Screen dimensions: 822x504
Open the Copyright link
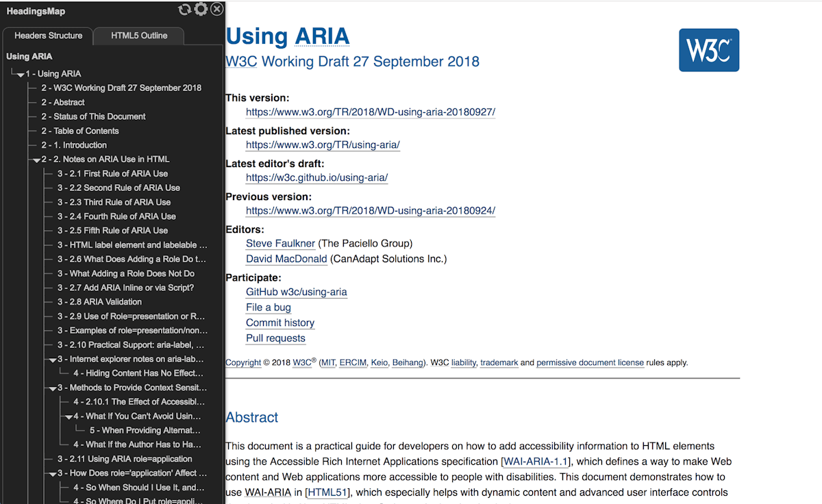pos(243,363)
